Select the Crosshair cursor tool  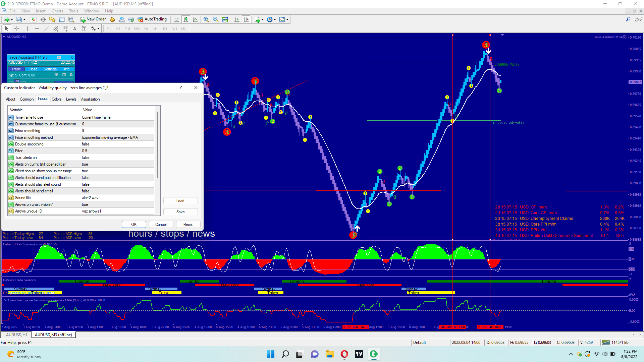[16, 29]
